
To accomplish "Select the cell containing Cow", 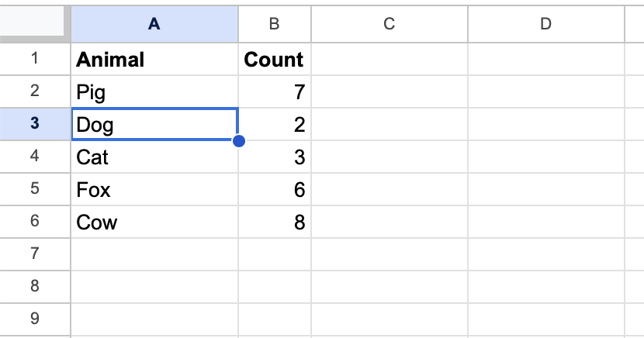I will pyautogui.click(x=154, y=222).
